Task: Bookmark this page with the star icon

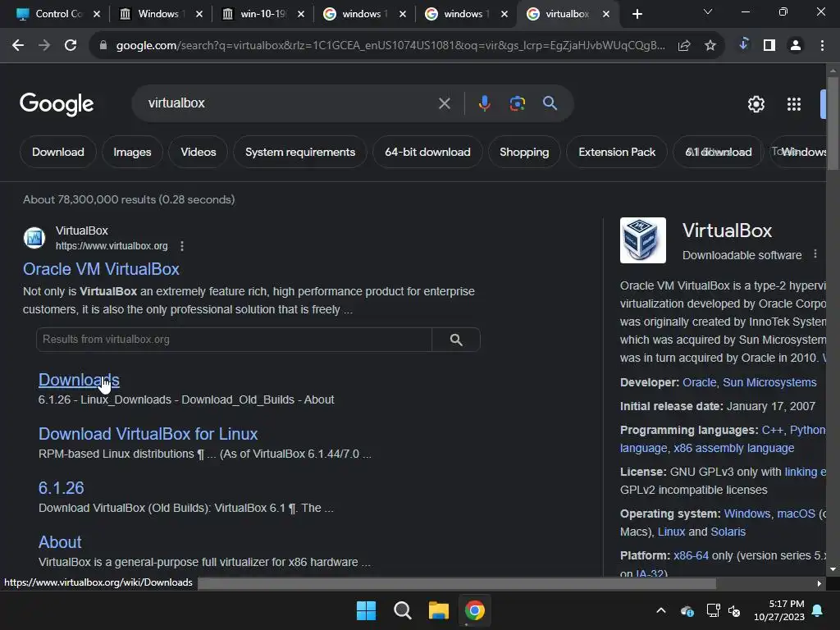Action: click(710, 46)
